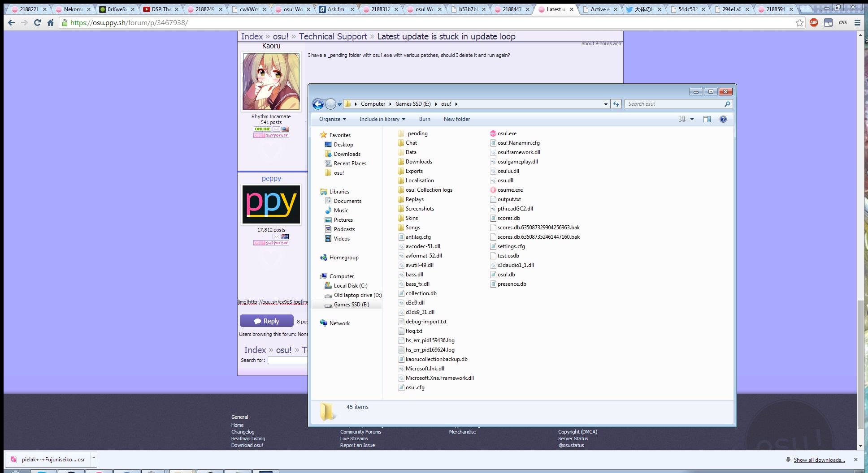Switch to the DSP:The YouTube tab

point(161,9)
